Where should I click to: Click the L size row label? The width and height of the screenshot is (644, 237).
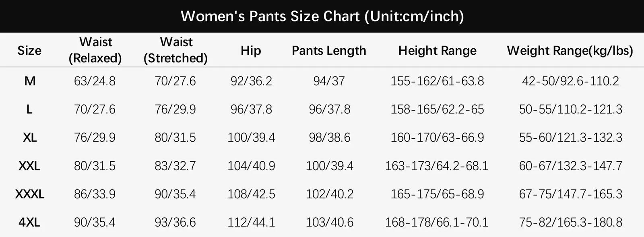pyautogui.click(x=29, y=109)
